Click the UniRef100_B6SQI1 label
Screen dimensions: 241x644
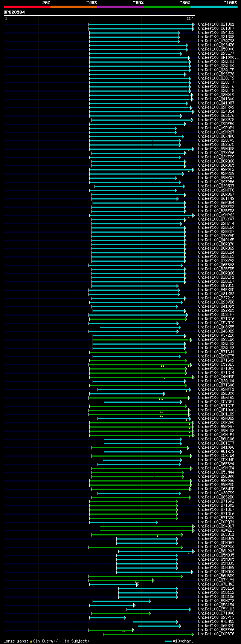click(x=216, y=534)
